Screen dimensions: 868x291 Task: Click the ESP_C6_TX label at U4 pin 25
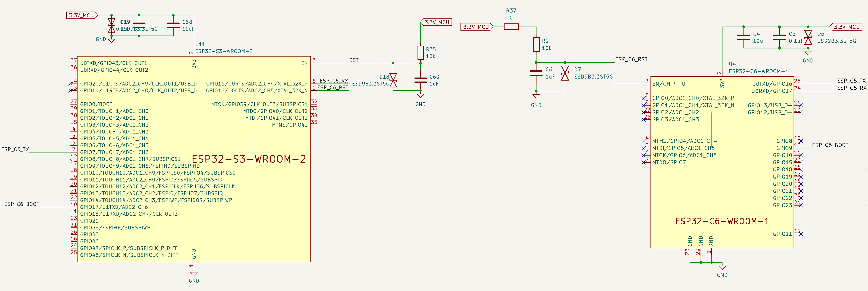coord(851,81)
